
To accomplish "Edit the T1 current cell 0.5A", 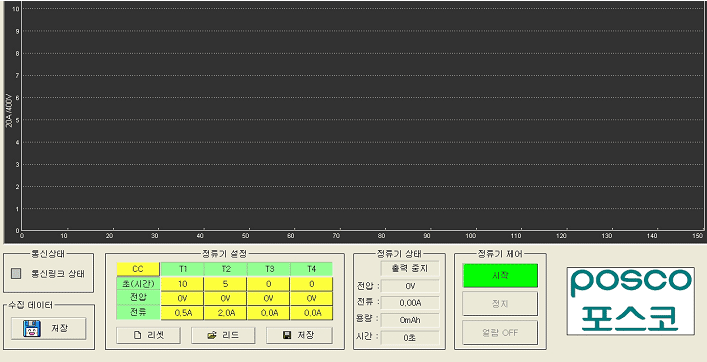I will point(183,313).
